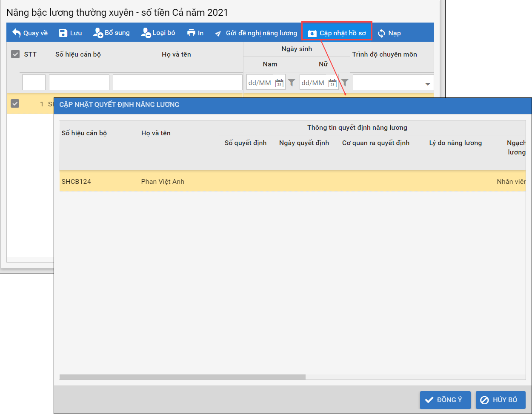
Task: Uncheck the checkbox for row 1
Action: point(15,103)
